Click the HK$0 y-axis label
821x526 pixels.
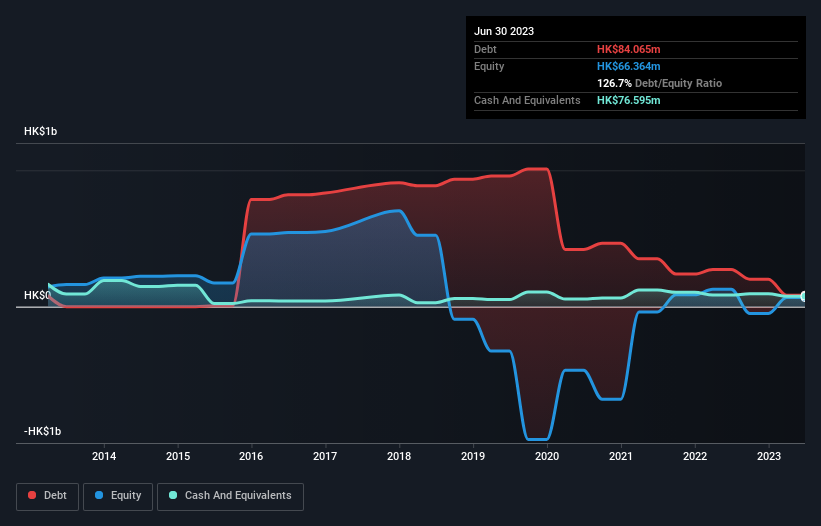point(37,295)
